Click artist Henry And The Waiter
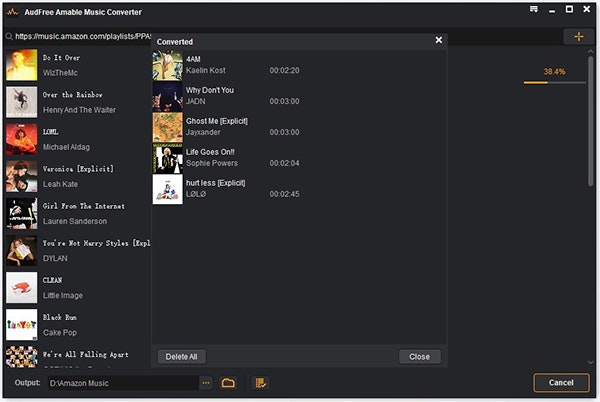 79,110
